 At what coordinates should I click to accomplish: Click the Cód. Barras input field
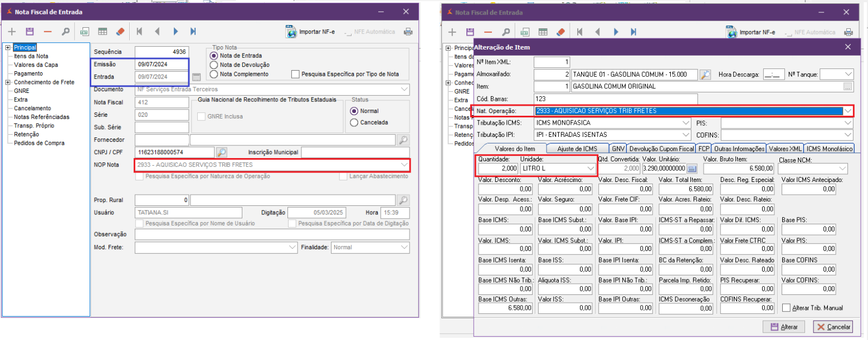click(x=615, y=98)
